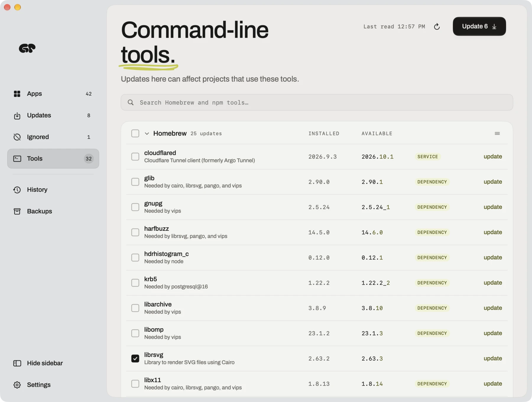Click the refresh icon beside Last read time
Image resolution: width=532 pixels, height=402 pixels.
(x=437, y=27)
